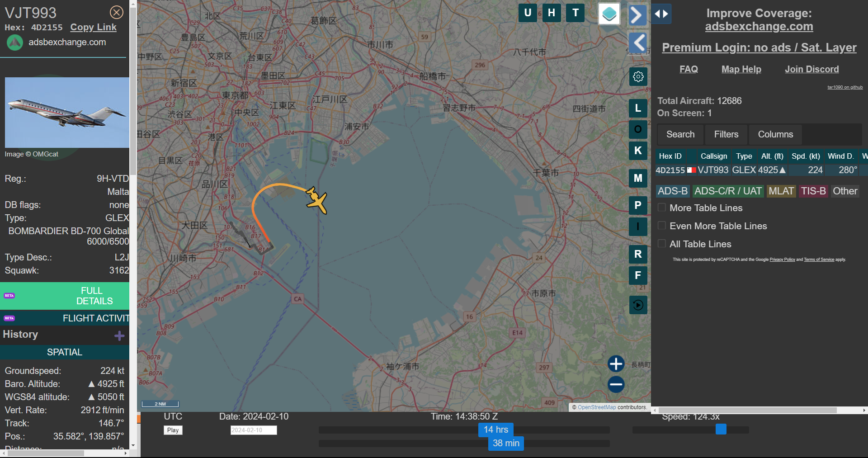Image resolution: width=868 pixels, height=458 pixels.
Task: Sort table by Alt. (ft) column
Action: [x=772, y=156]
